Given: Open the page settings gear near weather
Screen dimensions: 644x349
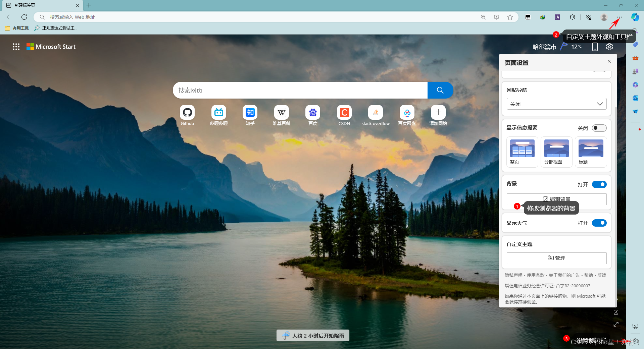Looking at the screenshot, I should (609, 47).
